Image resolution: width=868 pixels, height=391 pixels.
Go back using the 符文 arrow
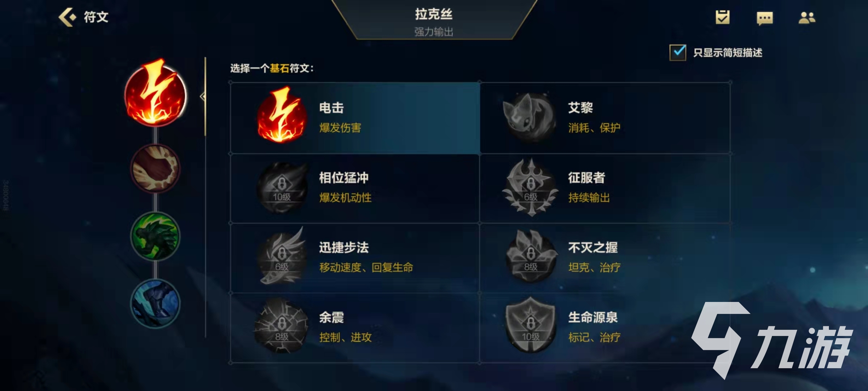coord(83,17)
